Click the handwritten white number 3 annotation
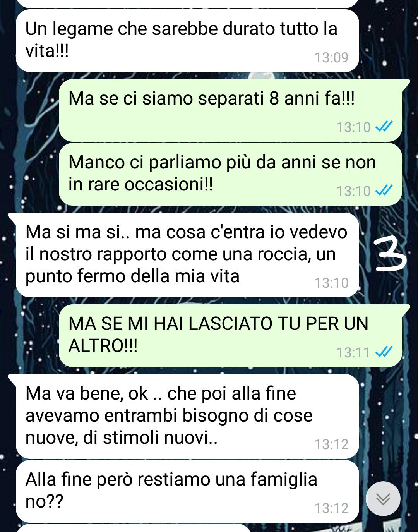 [x=390, y=254]
